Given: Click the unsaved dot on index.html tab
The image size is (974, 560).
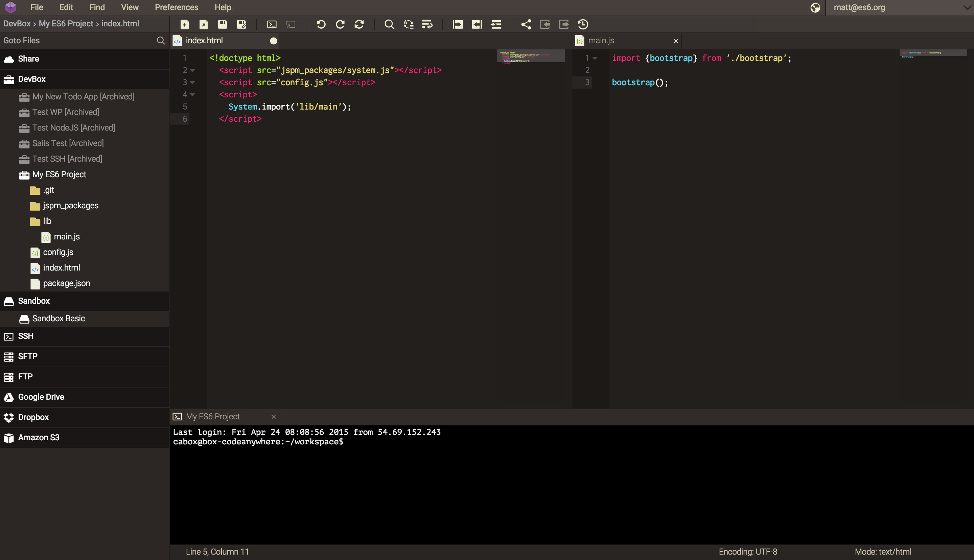Looking at the screenshot, I should 273,41.
